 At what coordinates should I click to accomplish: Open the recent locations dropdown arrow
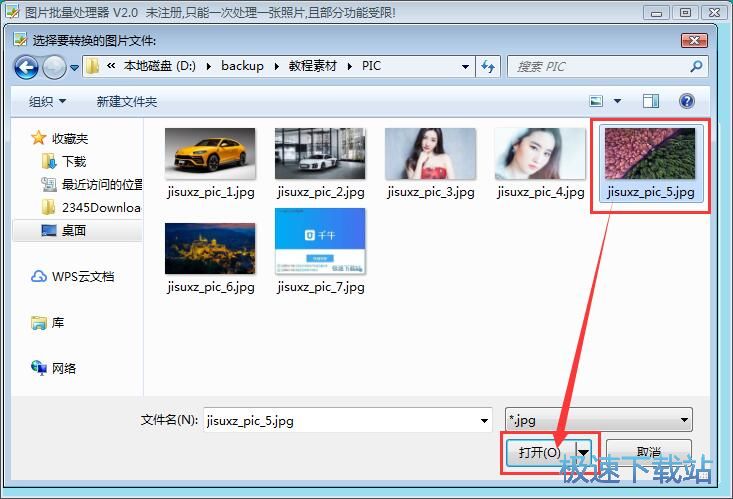(74, 67)
